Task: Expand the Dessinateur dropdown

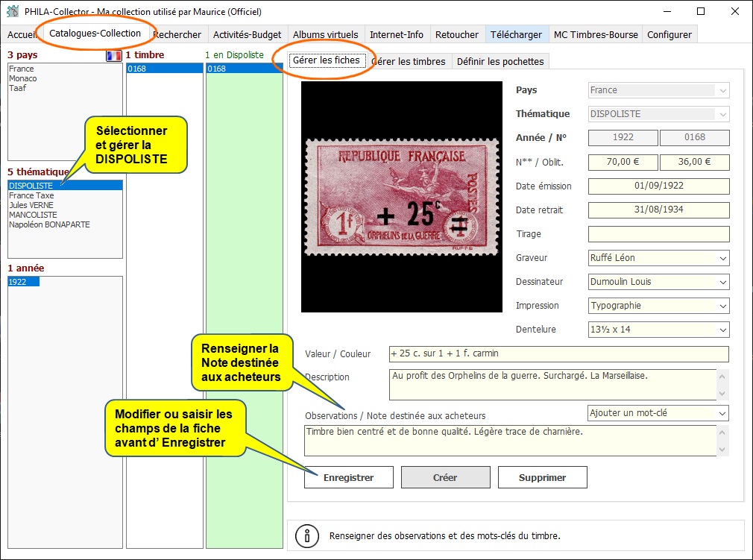Action: coord(722,282)
